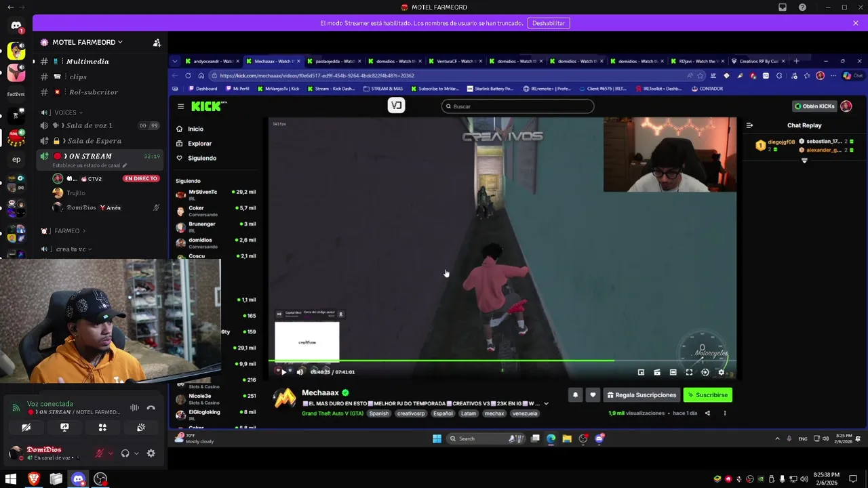868x488 pixels.
Task: Follow Mechaaax with heart button
Action: click(593, 395)
